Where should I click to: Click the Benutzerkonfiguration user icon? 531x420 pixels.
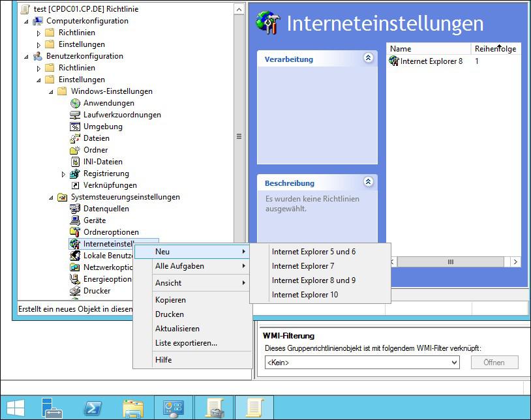click(x=38, y=56)
